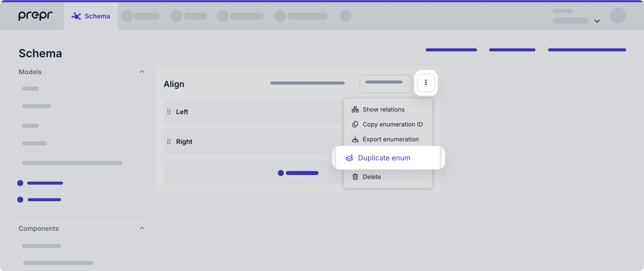Click the Export enumeration download icon
The width and height of the screenshot is (644, 271).
tap(355, 139)
